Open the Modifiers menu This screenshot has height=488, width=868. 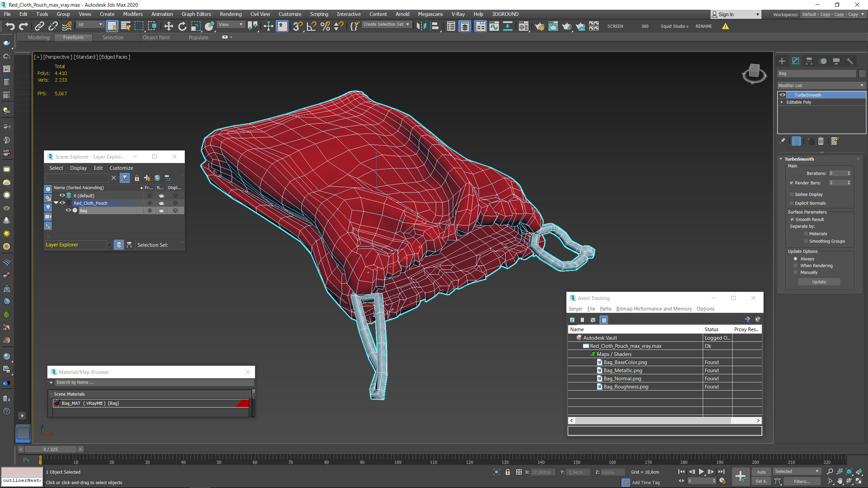click(x=133, y=14)
